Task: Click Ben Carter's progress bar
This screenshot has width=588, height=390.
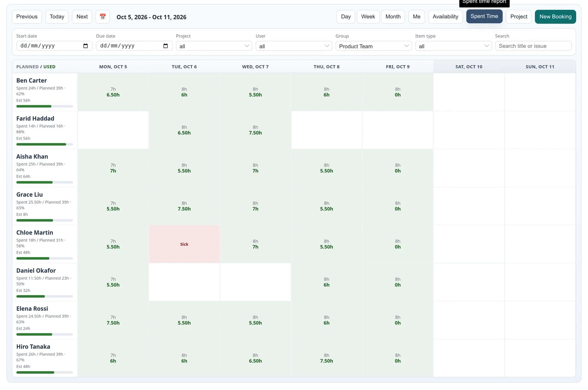Action: [x=44, y=106]
